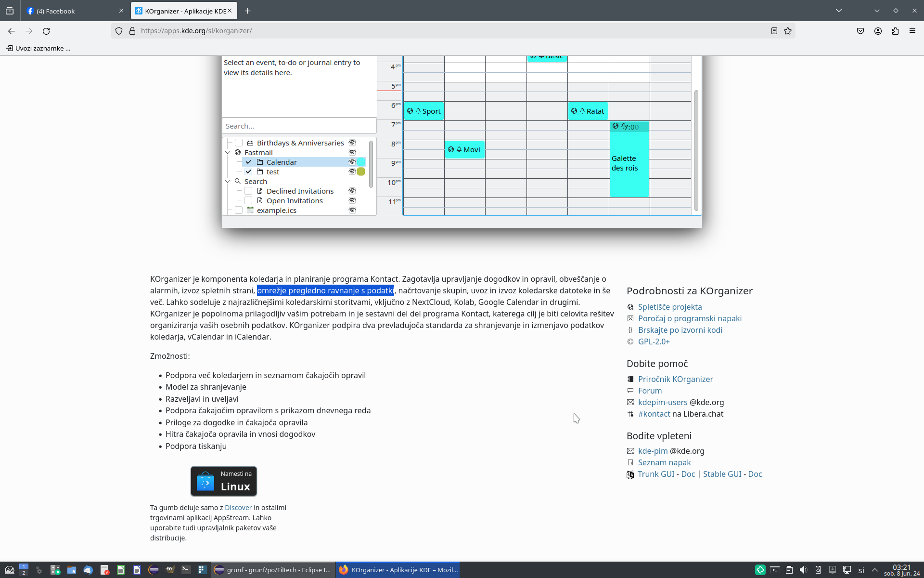
Task: Select KOrganizer Mozilla taskbar window
Action: pyautogui.click(x=398, y=570)
